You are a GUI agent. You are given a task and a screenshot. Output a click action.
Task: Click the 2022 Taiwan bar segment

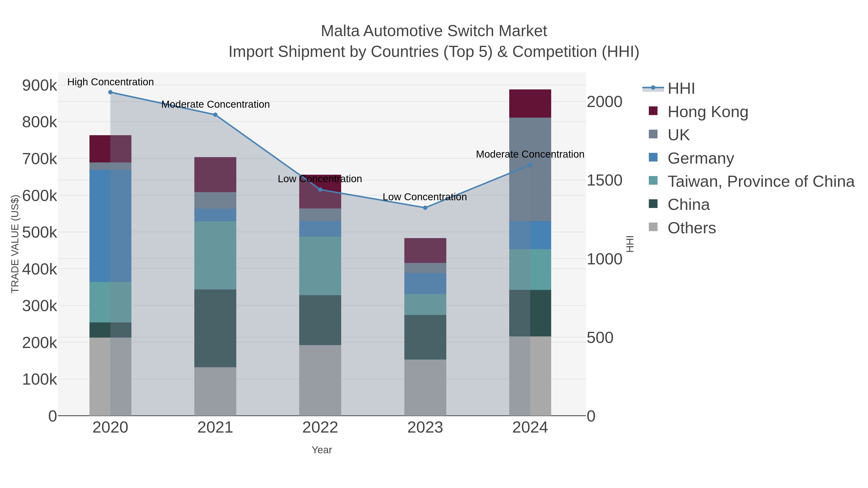(320, 266)
